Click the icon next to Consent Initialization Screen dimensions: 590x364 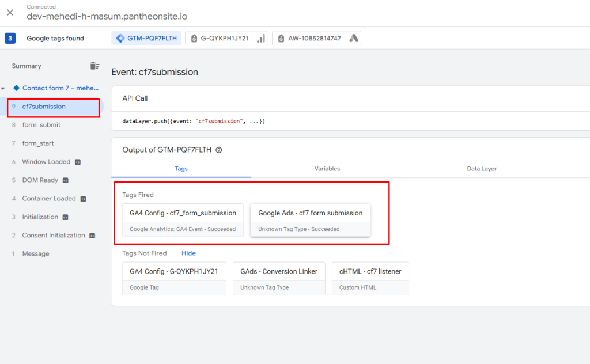click(92, 236)
